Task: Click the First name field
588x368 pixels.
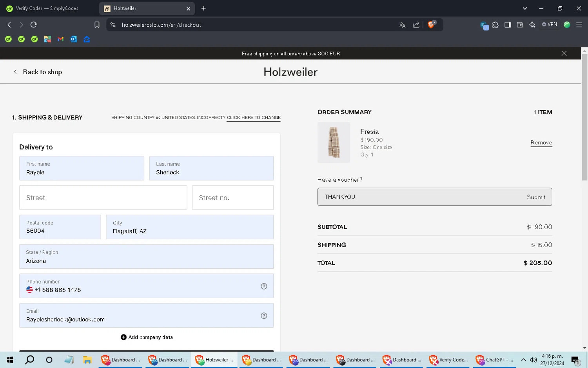Action: [82, 168]
